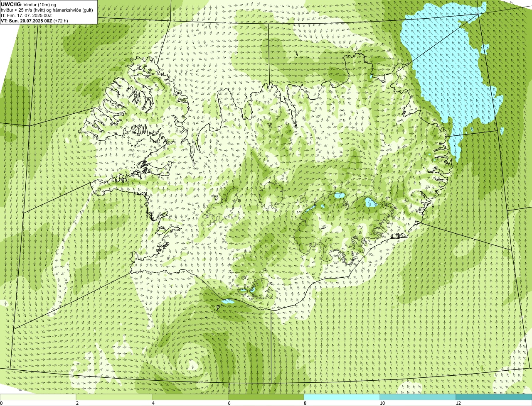Click the 4–6 m/s green scale segment
The width and height of the screenshot is (532, 406).
(190, 397)
